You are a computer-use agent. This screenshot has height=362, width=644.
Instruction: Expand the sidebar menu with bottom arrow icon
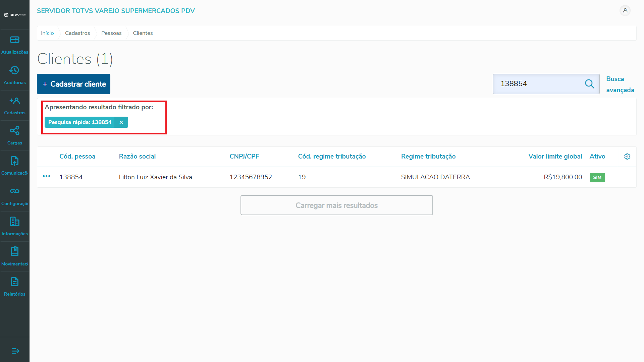click(15, 351)
